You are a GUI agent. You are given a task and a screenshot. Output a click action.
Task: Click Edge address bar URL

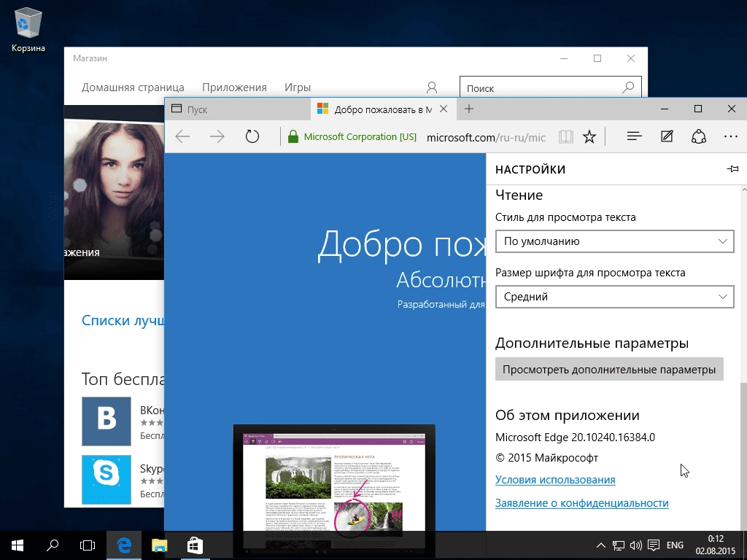[x=486, y=138]
